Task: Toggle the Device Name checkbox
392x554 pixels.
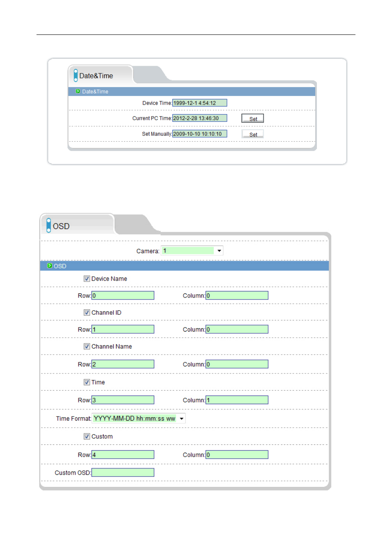Action: coord(87,279)
